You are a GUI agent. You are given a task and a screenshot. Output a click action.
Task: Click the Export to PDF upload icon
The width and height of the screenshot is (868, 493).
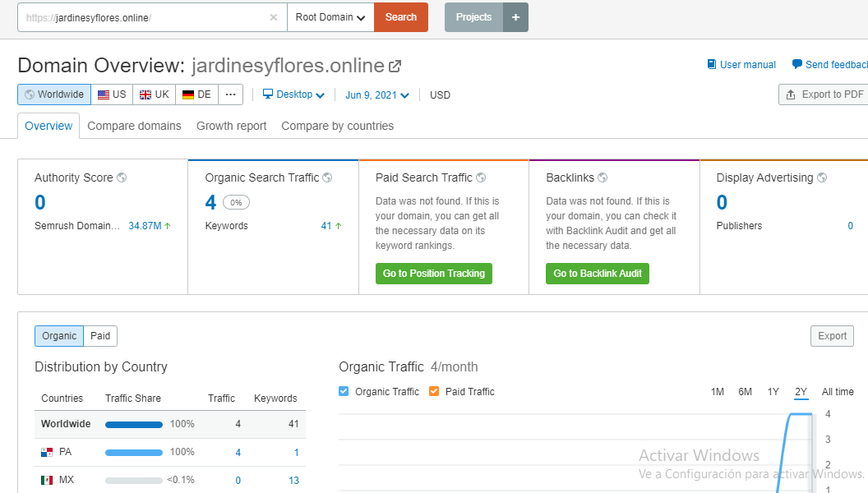(x=791, y=94)
